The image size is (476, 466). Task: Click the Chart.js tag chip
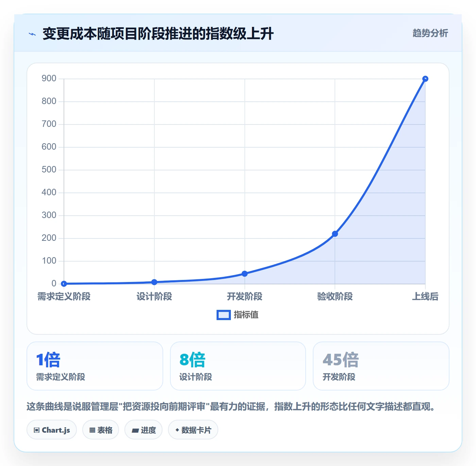point(52,430)
